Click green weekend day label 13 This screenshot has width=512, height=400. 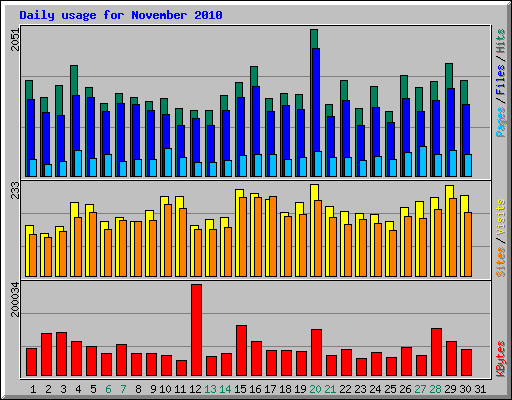[210, 389]
